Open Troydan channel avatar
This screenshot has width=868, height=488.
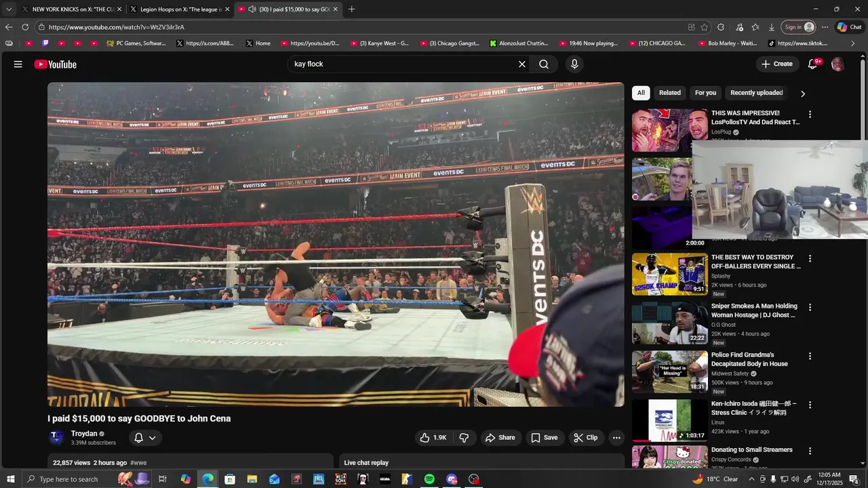tap(57, 438)
